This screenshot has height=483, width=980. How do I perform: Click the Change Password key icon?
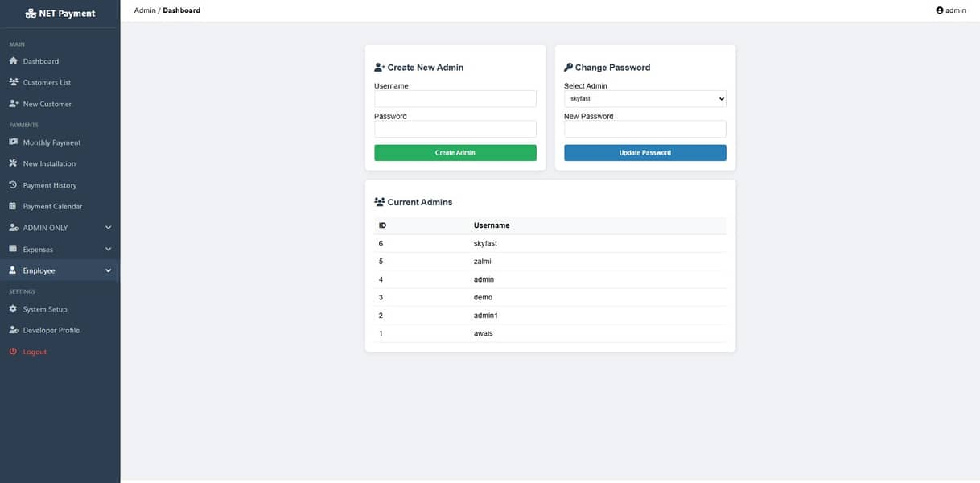(568, 68)
